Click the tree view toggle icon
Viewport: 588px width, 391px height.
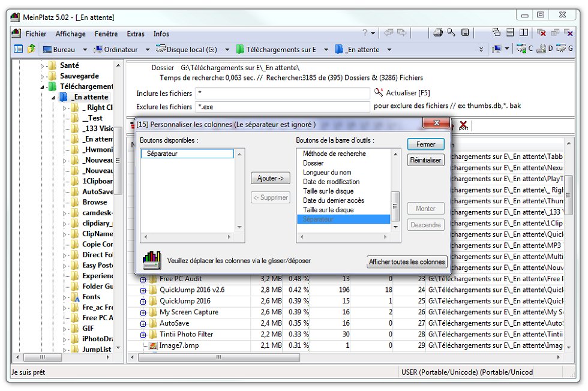click(18, 49)
